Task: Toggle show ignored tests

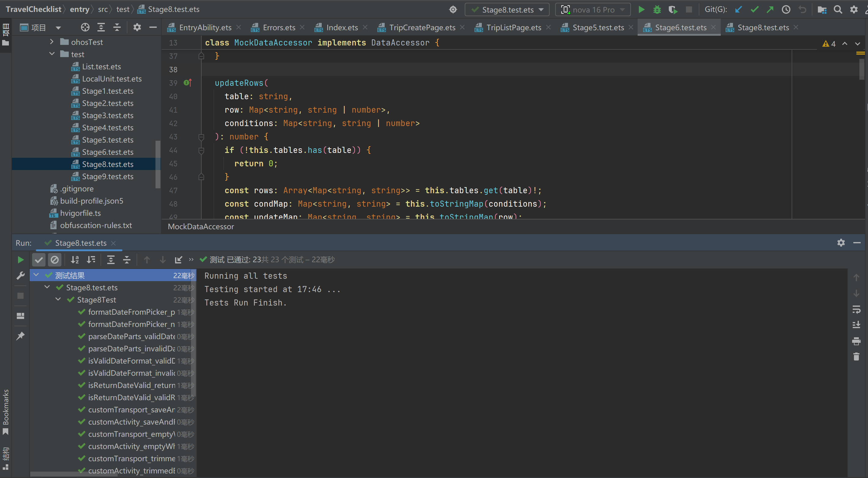Action: pos(55,259)
